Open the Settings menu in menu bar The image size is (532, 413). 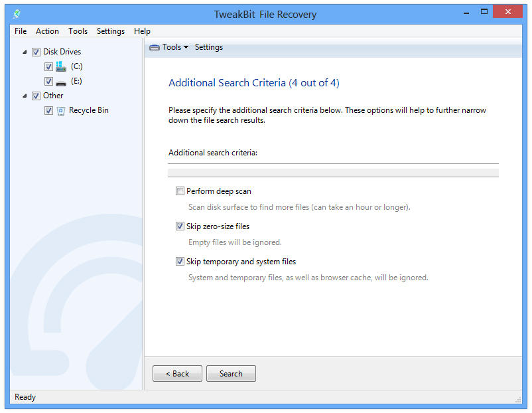[111, 31]
